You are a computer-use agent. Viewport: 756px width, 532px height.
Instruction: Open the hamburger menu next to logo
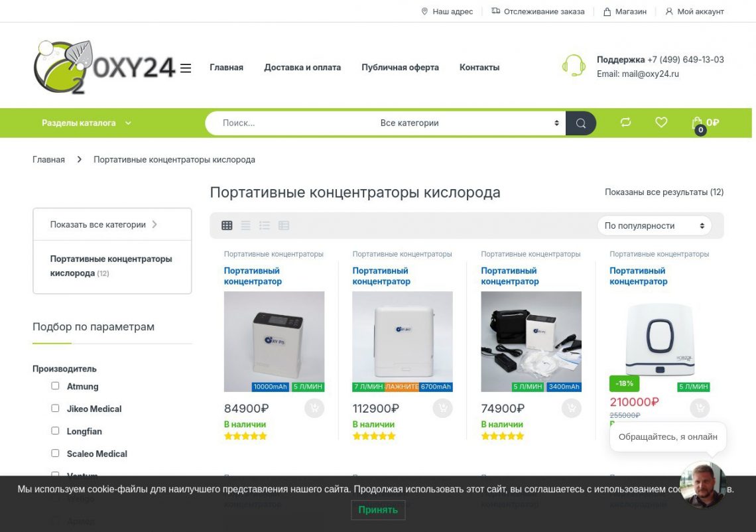click(x=186, y=68)
